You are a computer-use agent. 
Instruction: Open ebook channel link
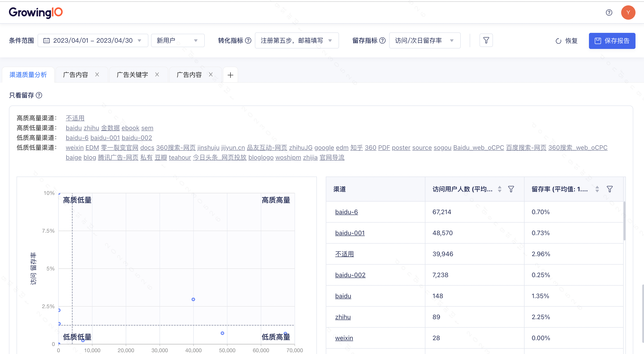[x=130, y=128]
